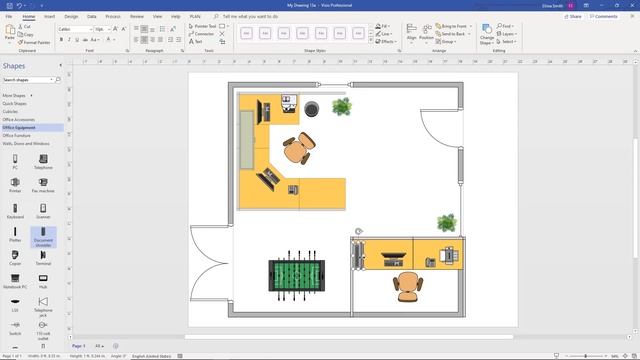Select the Printer shape in the stencil
This screenshot has height=360, width=640.
15,185
